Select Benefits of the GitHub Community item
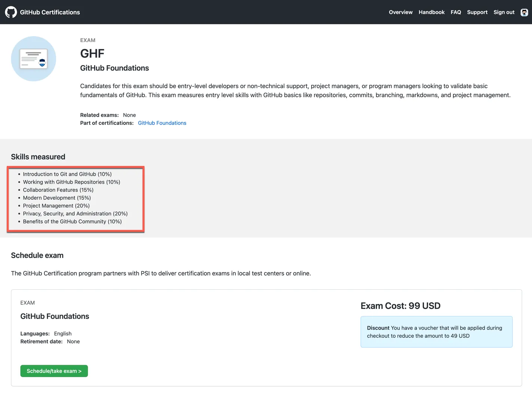Screen dimensions: 532x394 72,222
